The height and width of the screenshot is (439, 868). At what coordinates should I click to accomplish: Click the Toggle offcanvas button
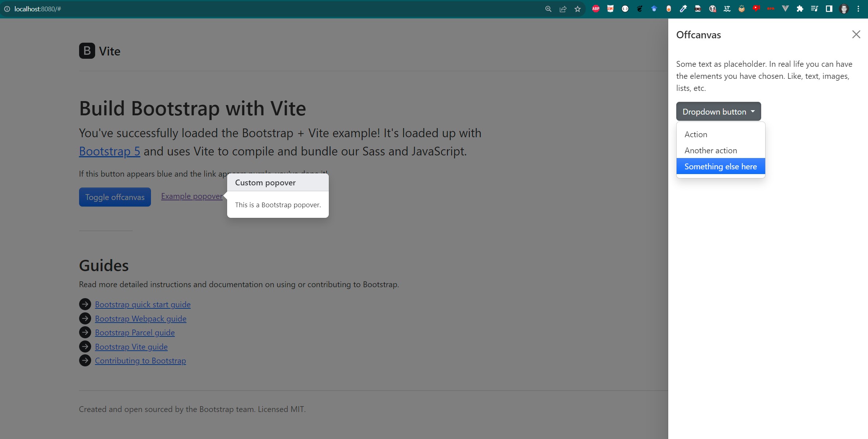pos(115,197)
